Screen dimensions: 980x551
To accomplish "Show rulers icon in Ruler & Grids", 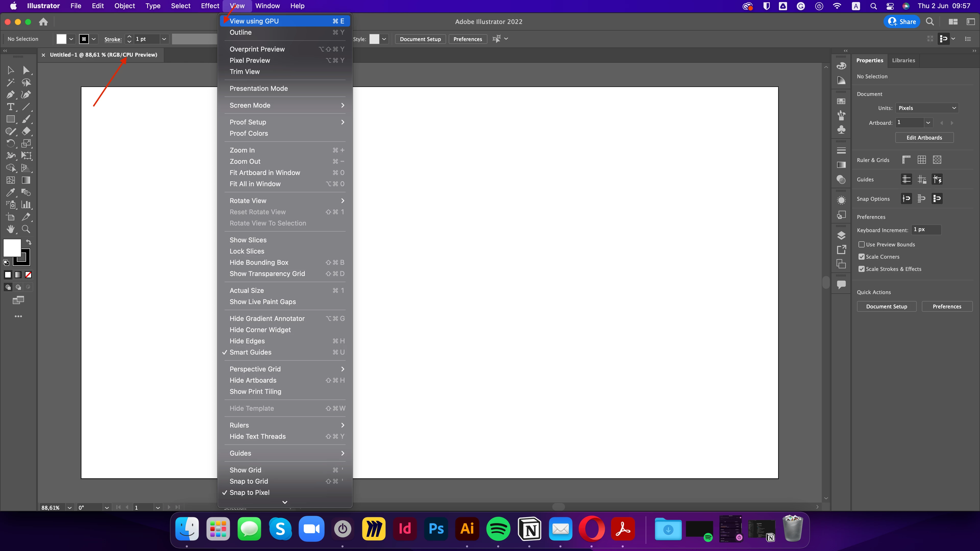I will (906, 160).
